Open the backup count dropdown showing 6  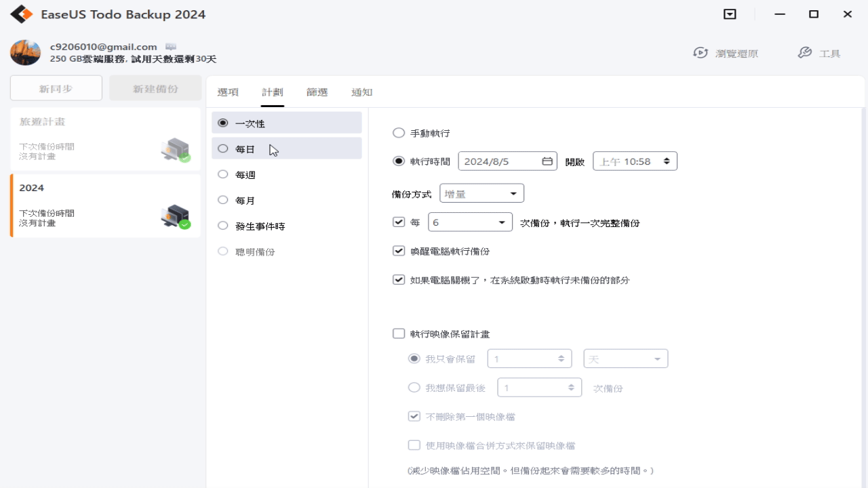pos(470,222)
